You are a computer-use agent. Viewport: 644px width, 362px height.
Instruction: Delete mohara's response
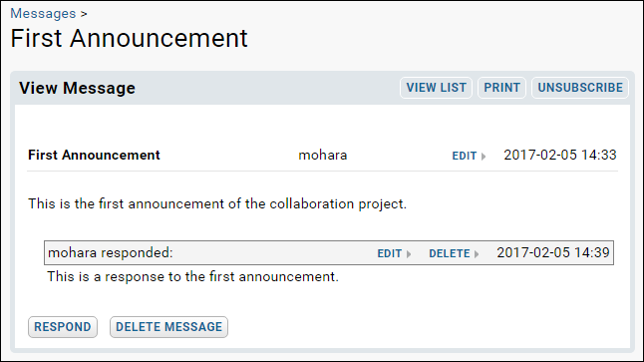(x=450, y=253)
